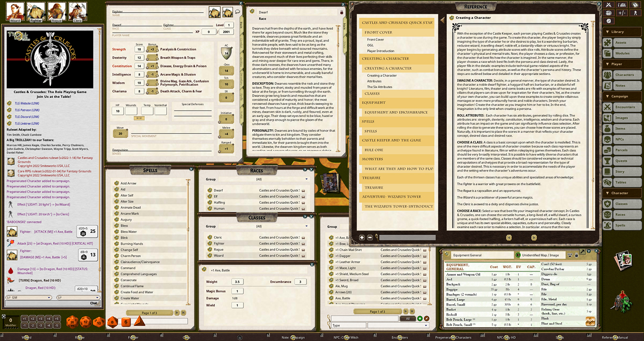Open the combat tracker icon at top right

point(609,5)
